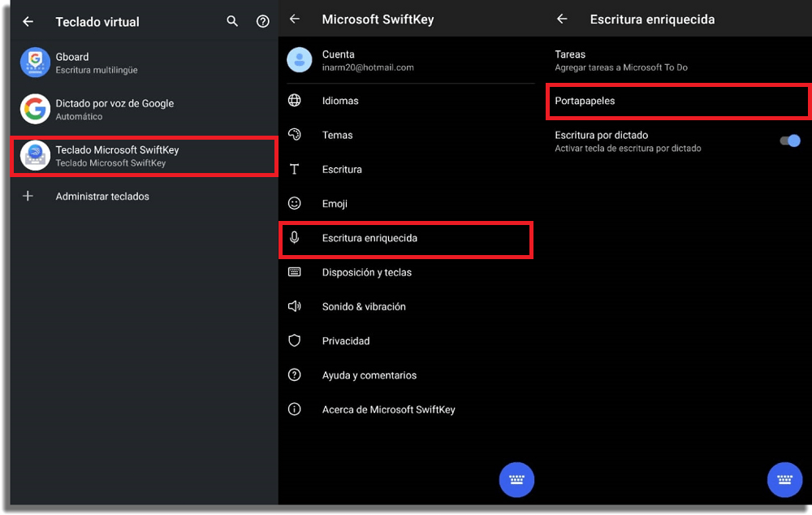
Task: Open Sonido & vibración settings
Action: pyautogui.click(x=407, y=306)
